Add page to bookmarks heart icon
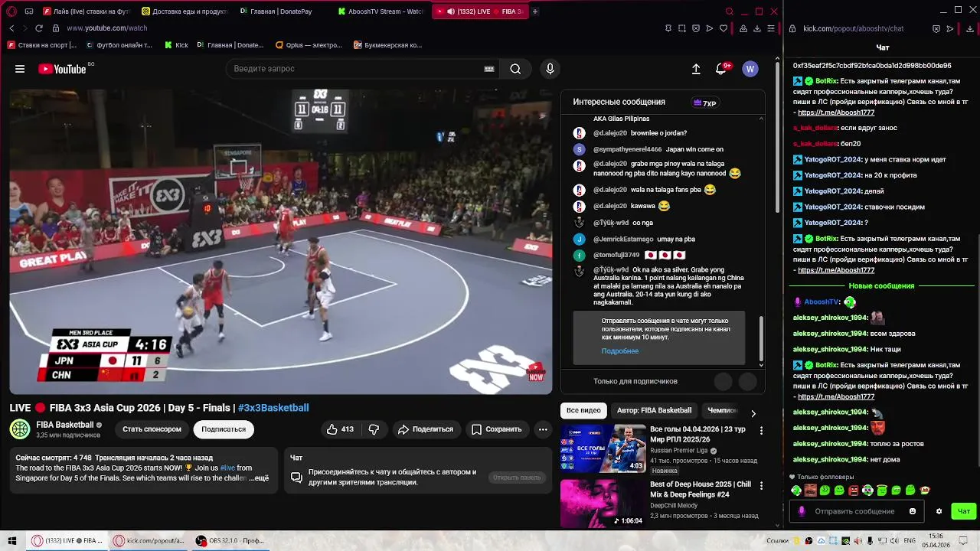The height and width of the screenshot is (551, 980). 724,28
